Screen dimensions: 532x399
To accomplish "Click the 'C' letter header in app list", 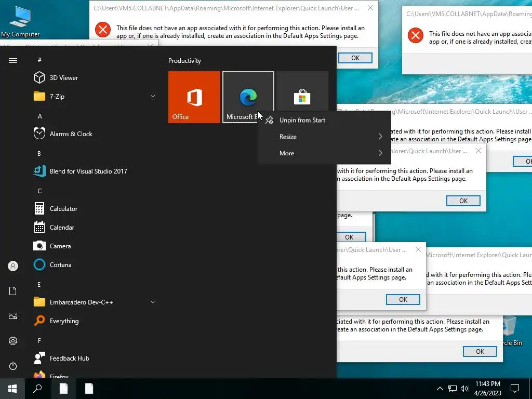I will tap(39, 191).
